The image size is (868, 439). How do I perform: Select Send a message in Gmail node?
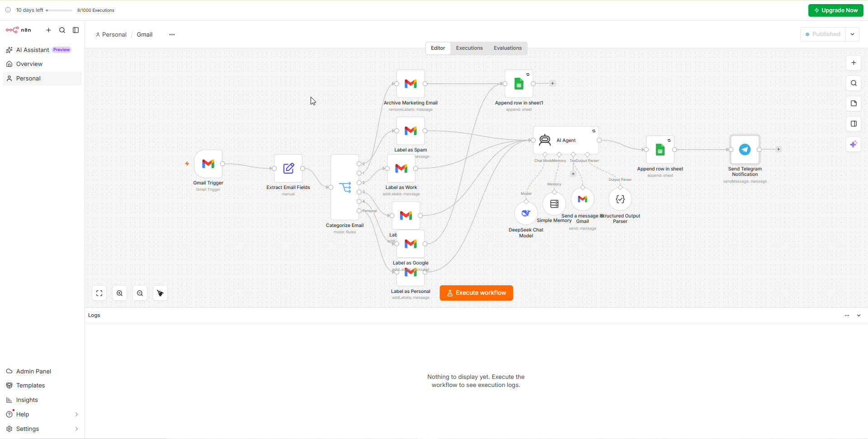click(582, 199)
